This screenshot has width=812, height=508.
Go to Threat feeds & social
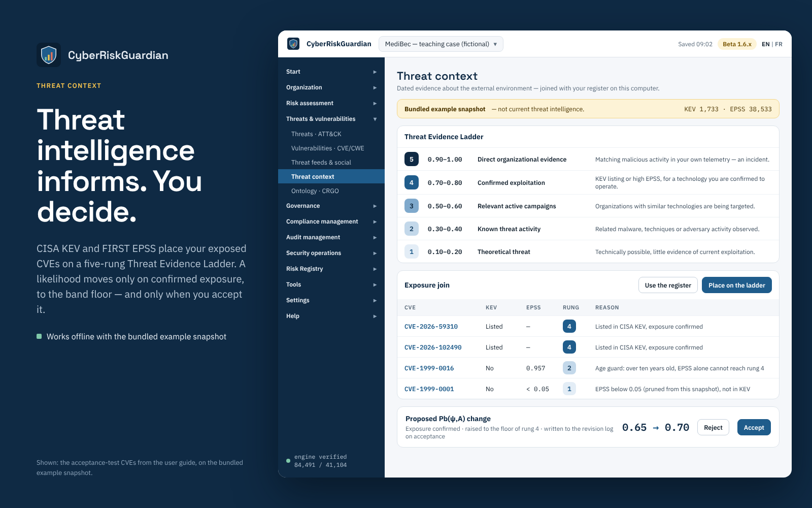point(331,163)
